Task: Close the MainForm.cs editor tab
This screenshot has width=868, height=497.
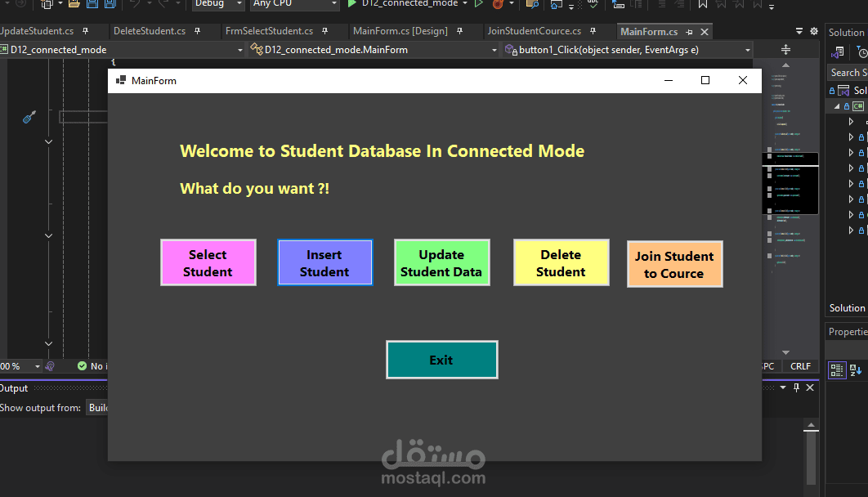Action: 705,32
